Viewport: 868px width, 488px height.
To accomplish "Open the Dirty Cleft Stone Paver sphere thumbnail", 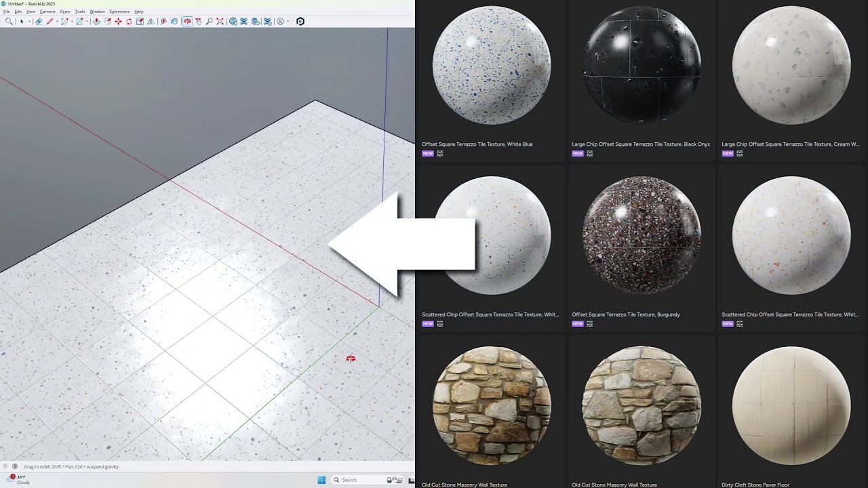I will click(791, 406).
